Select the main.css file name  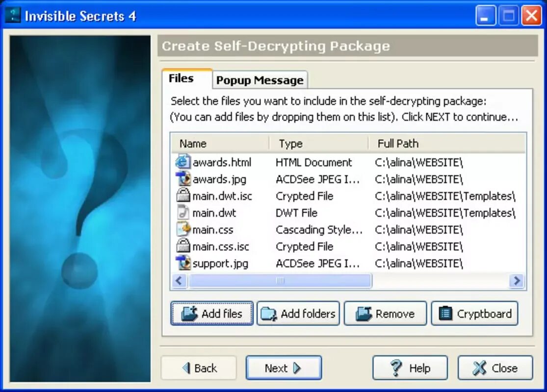pos(213,230)
